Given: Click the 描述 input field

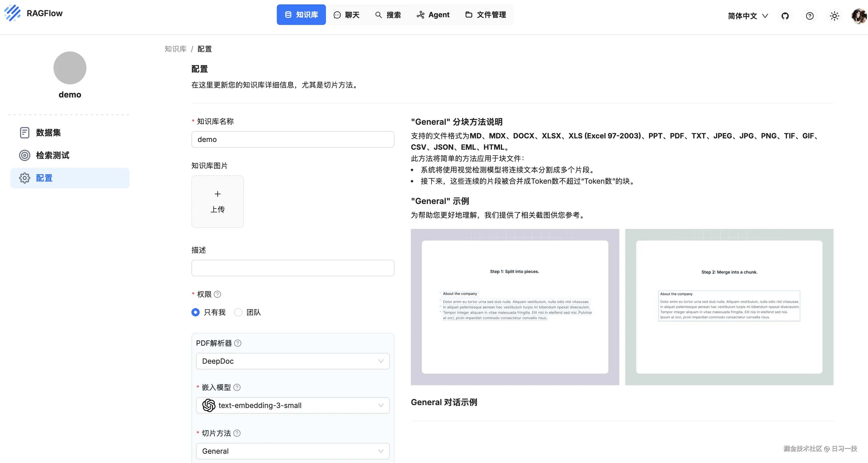Looking at the screenshot, I should point(293,268).
